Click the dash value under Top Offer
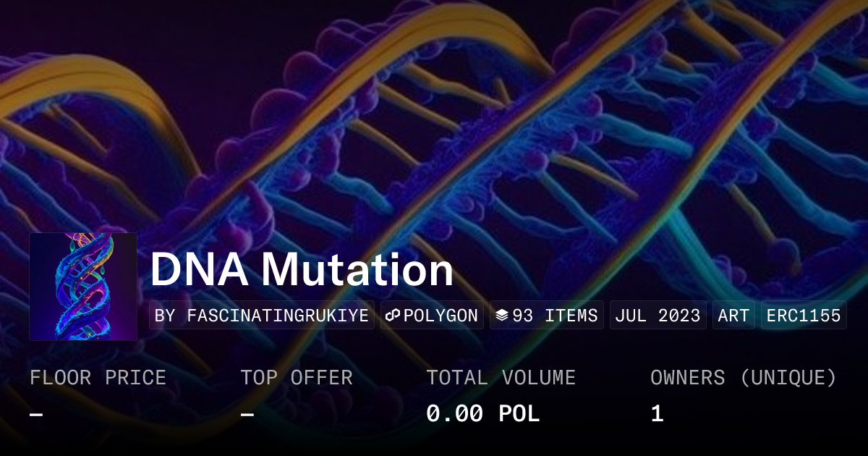Viewport: 868px width, 456px height. (x=247, y=414)
